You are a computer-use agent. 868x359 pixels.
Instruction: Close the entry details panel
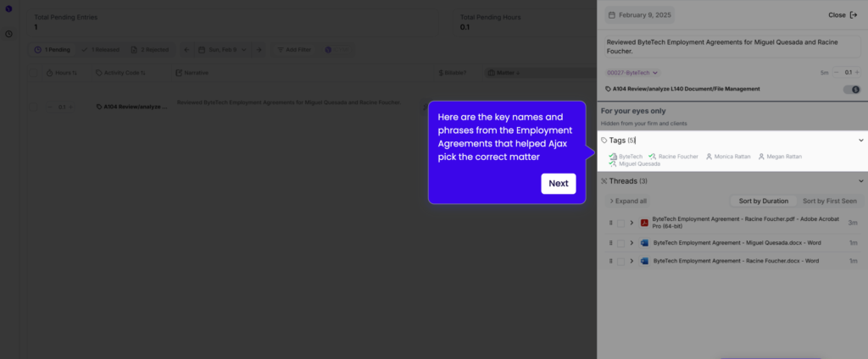point(842,15)
